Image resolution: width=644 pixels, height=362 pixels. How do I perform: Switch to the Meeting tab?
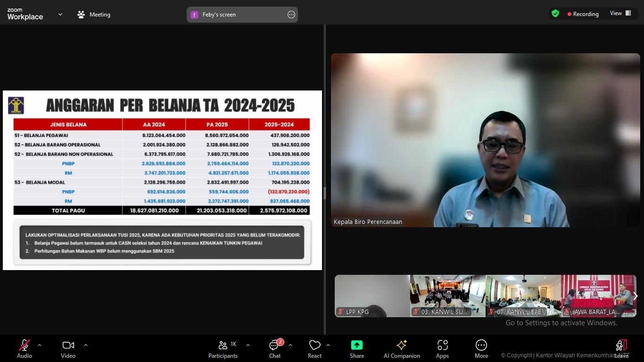(94, 15)
